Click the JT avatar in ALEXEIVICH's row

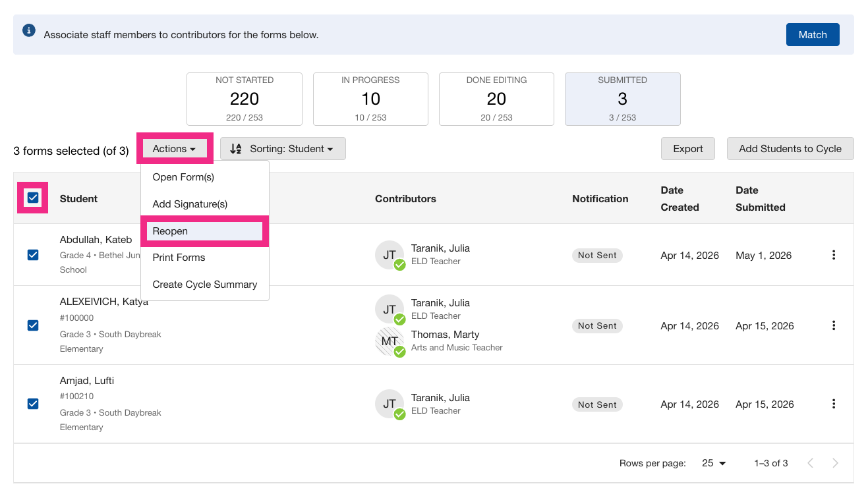tap(390, 309)
